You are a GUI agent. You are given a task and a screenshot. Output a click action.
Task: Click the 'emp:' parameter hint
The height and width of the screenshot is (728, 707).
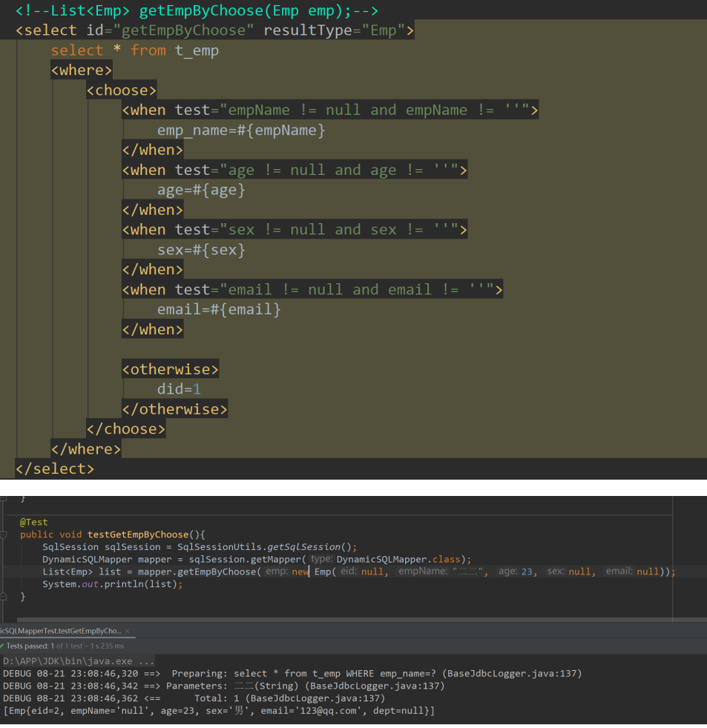[277, 572]
